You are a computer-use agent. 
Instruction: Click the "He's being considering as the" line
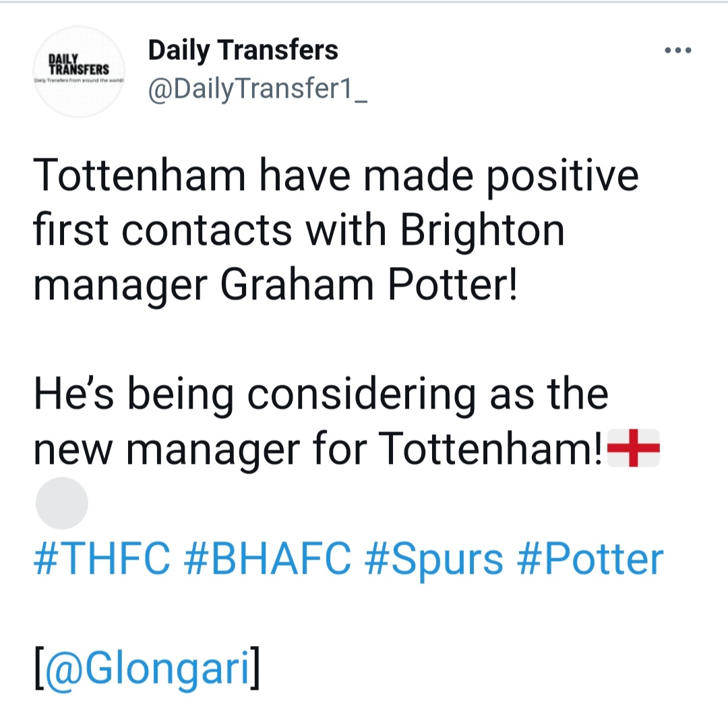[x=321, y=394]
